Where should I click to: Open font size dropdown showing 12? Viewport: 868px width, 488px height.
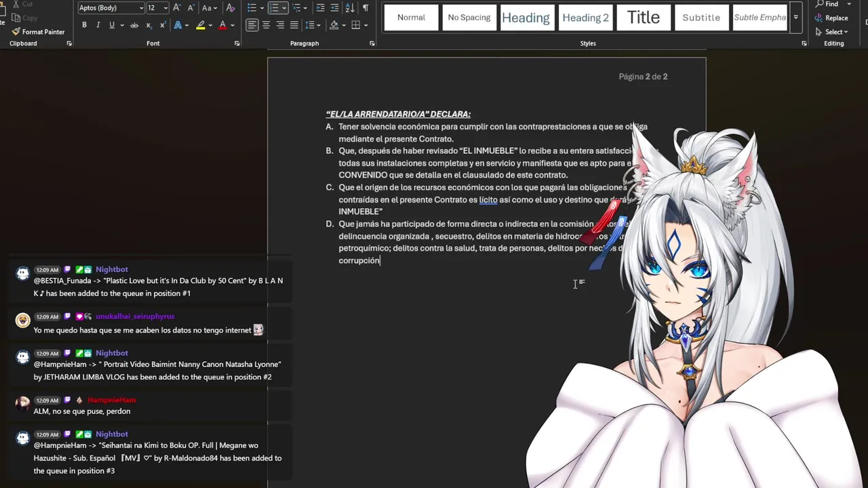click(x=157, y=7)
